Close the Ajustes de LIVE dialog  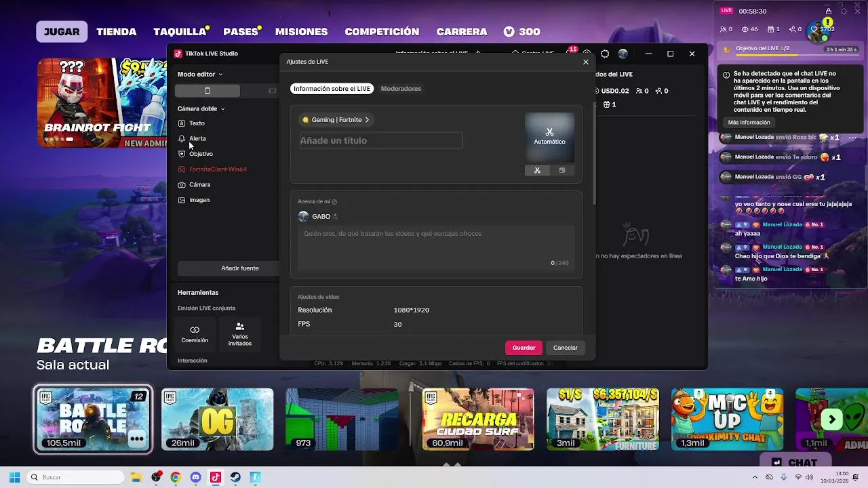(x=586, y=62)
